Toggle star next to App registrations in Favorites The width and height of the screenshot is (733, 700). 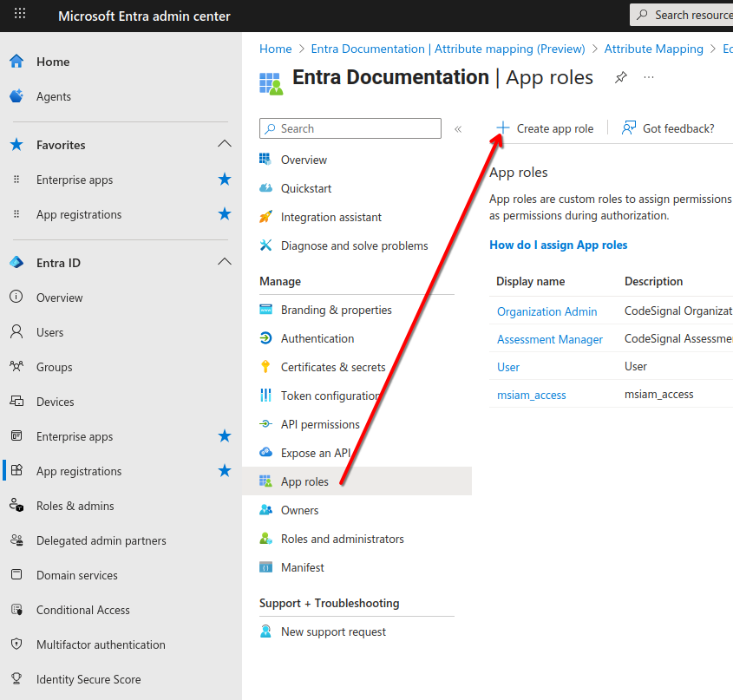point(225,214)
